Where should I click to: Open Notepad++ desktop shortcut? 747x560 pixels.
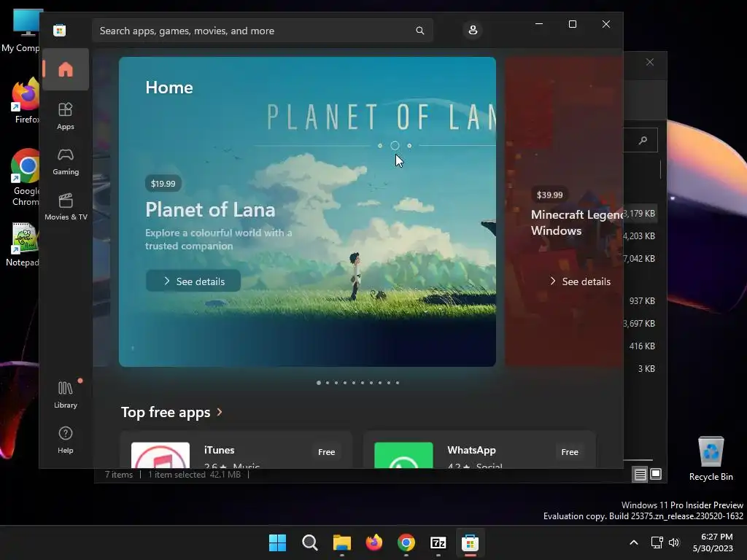click(x=24, y=244)
